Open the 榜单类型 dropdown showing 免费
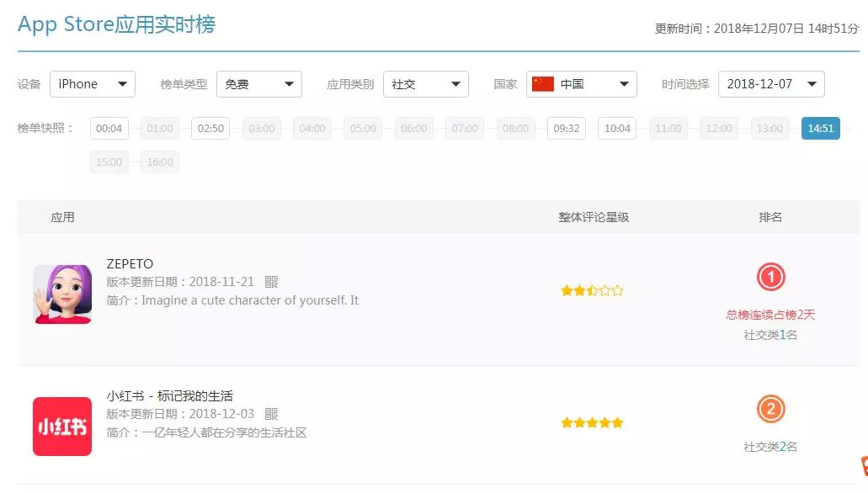Screen dimensions: 868x493 pyautogui.click(x=259, y=84)
